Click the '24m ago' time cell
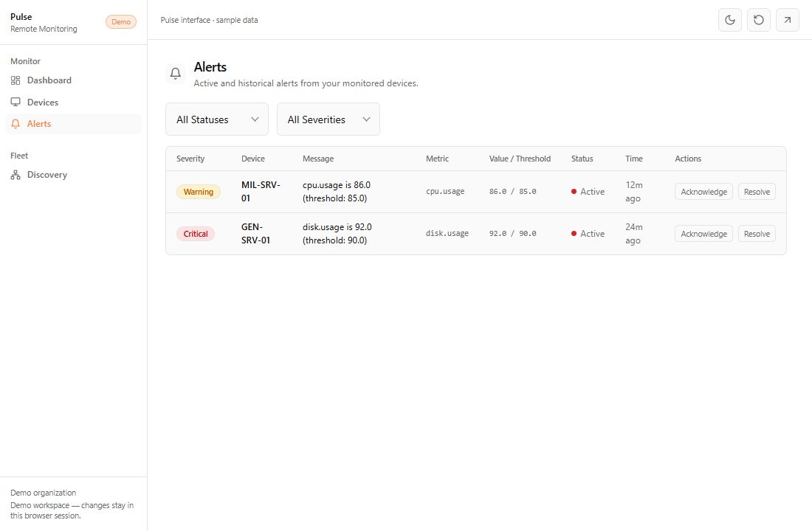The width and height of the screenshot is (812, 531). (x=634, y=233)
